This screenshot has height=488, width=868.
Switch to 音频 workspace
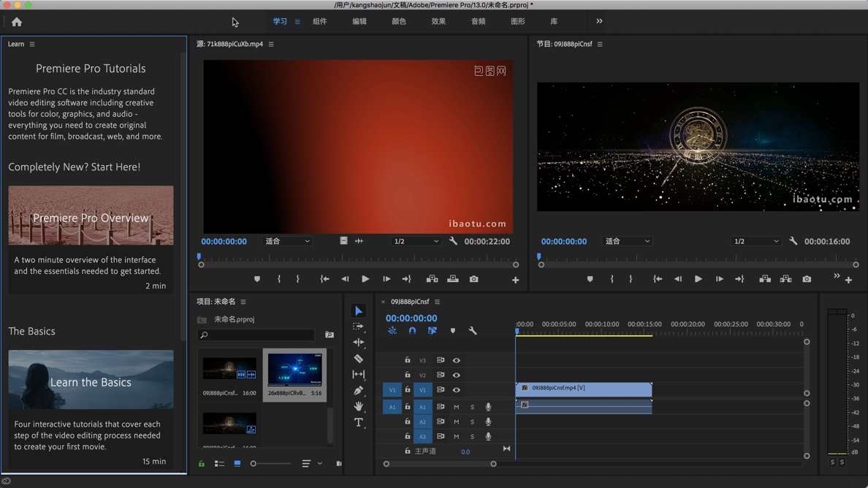point(479,21)
